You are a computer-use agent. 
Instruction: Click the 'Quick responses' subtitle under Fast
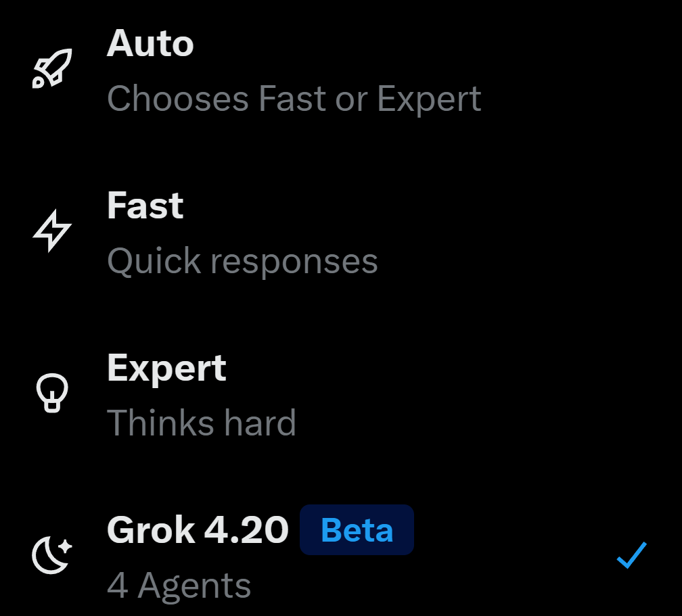pos(242,260)
